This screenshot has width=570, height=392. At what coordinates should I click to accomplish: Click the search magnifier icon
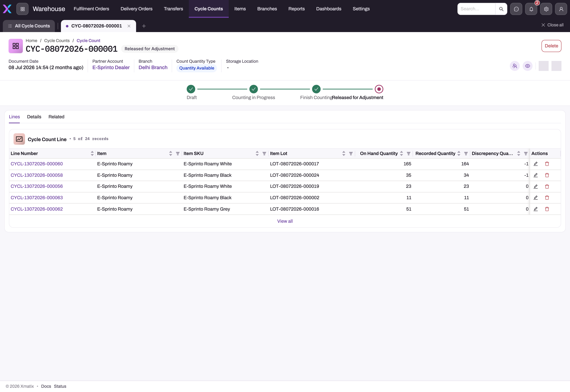pyautogui.click(x=501, y=9)
